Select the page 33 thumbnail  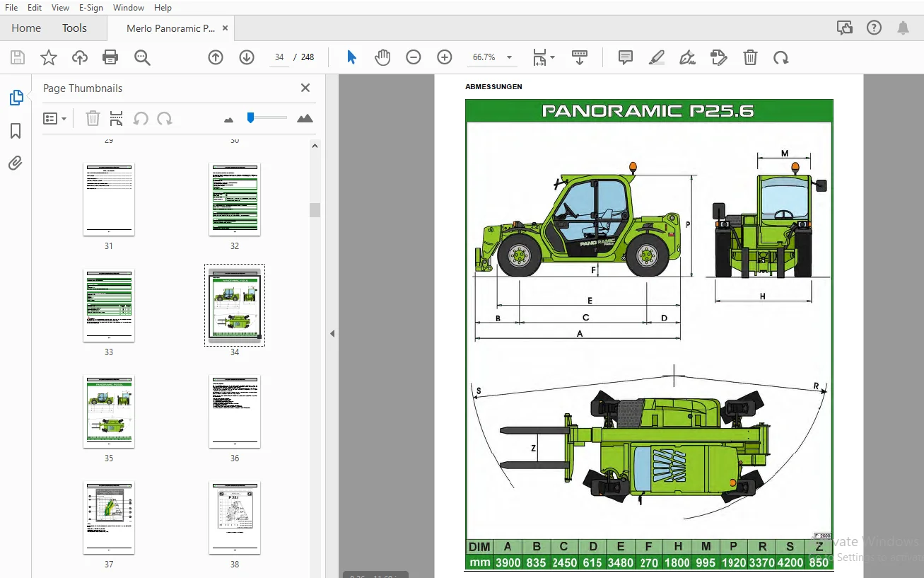tap(109, 306)
